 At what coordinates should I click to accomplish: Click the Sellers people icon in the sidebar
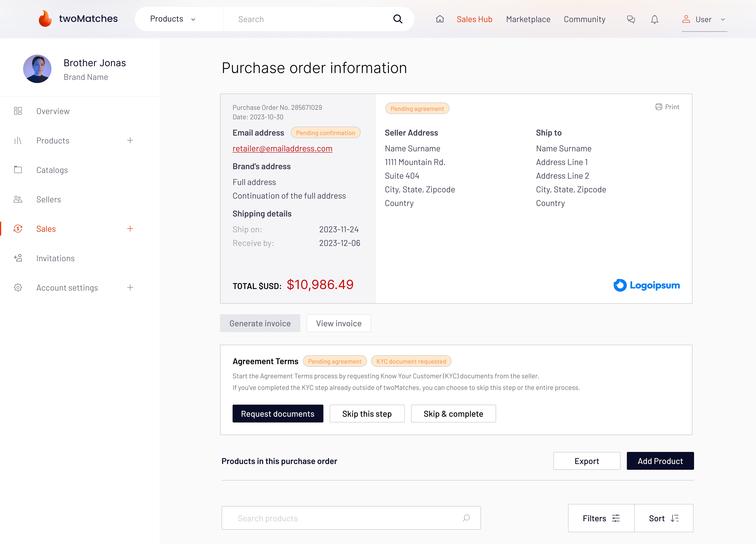[x=18, y=199]
